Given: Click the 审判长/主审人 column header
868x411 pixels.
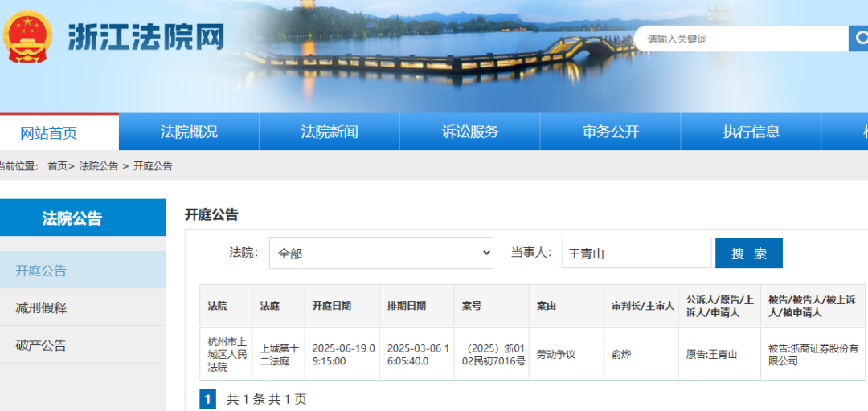Looking at the screenshot, I should point(643,306).
